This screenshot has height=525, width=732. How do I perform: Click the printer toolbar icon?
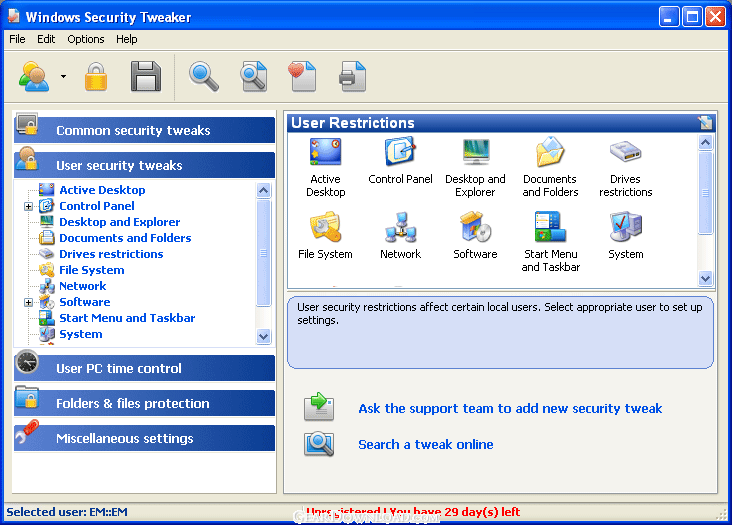[x=352, y=77]
